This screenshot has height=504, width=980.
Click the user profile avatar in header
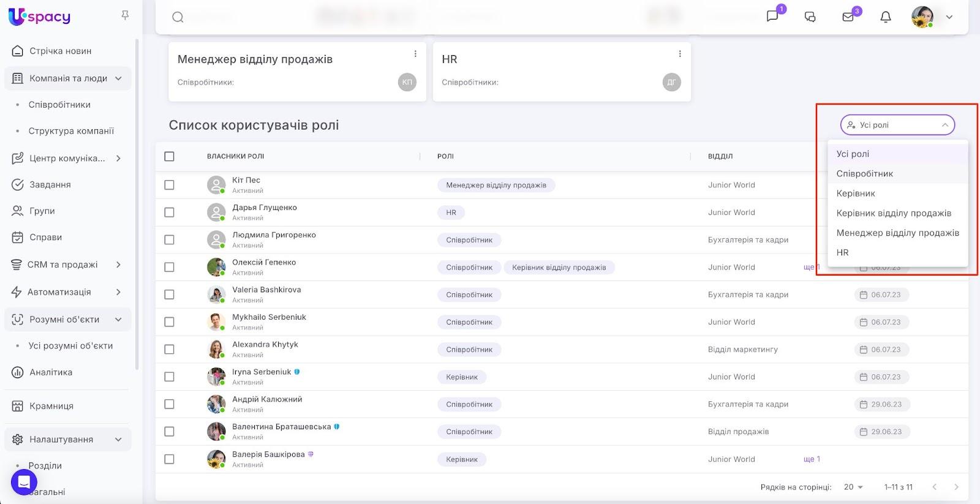tap(922, 17)
